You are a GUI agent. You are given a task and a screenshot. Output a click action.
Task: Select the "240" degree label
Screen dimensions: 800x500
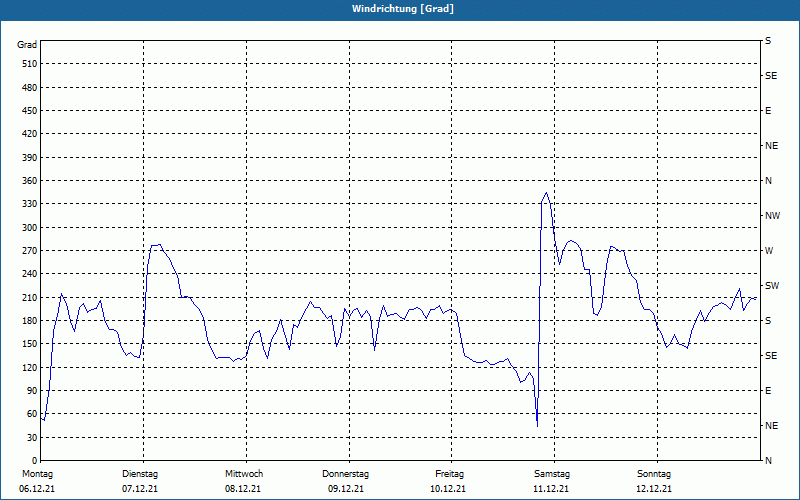click(x=30, y=274)
